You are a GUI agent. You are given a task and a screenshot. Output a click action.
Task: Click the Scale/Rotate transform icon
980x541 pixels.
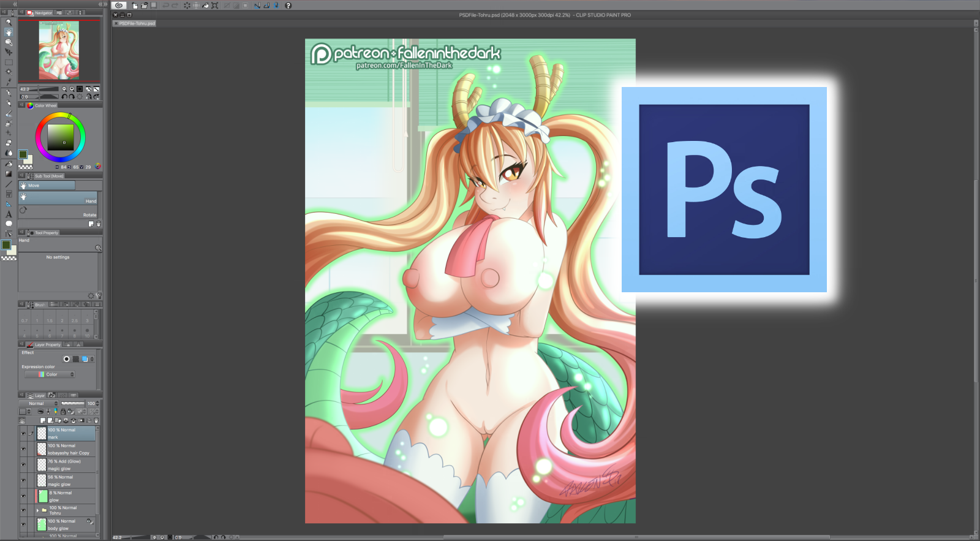[215, 6]
